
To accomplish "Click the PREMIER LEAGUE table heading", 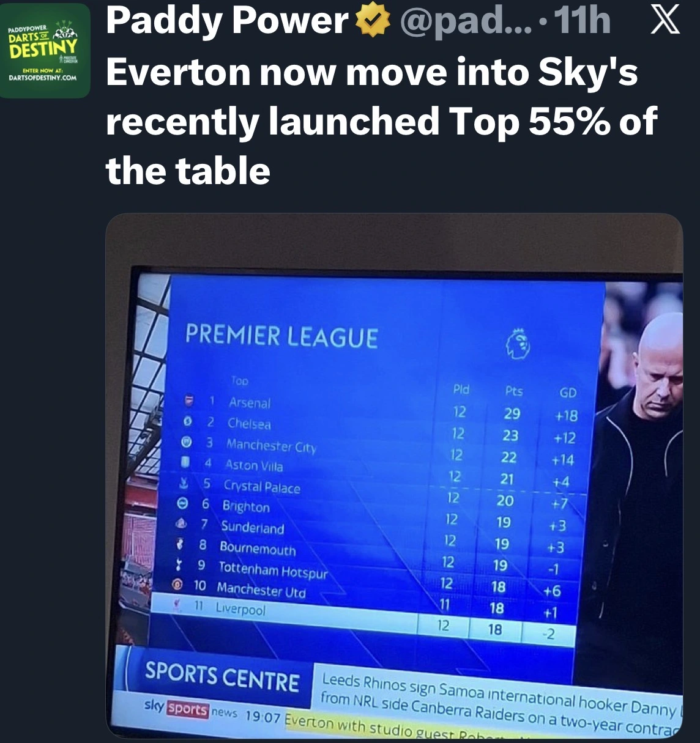I will [x=281, y=337].
